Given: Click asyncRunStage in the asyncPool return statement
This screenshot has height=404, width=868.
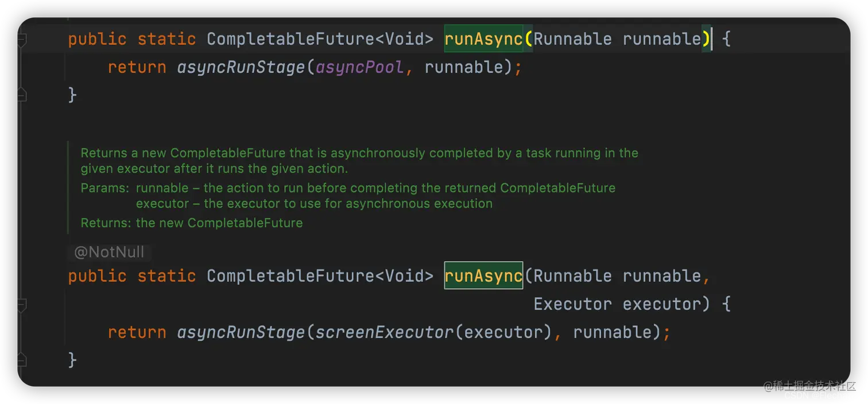Looking at the screenshot, I should point(241,67).
